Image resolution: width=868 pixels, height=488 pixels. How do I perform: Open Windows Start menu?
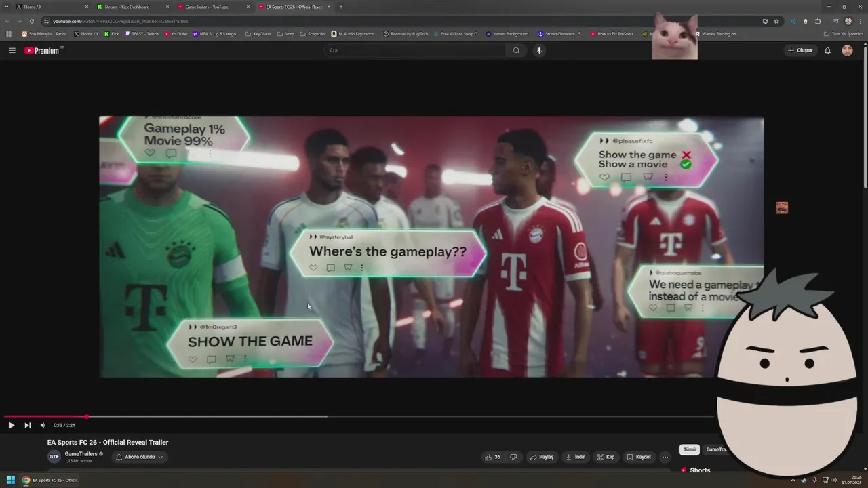tap(11, 480)
